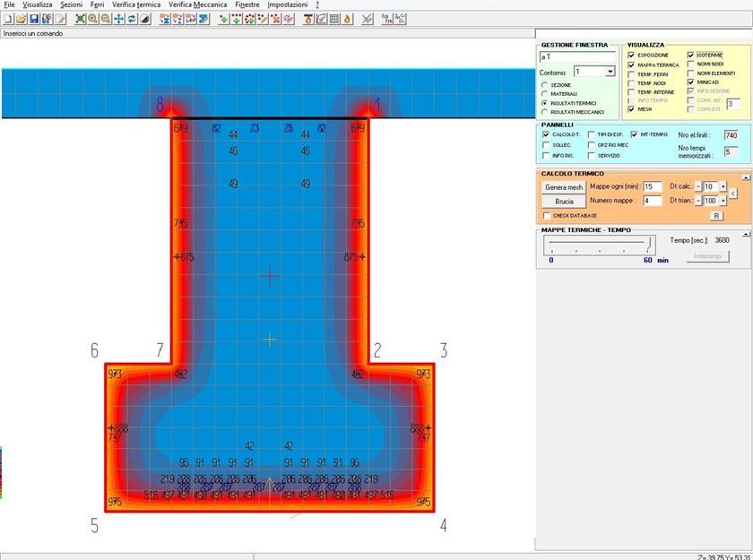Click the save floppy disk icon

[34, 19]
